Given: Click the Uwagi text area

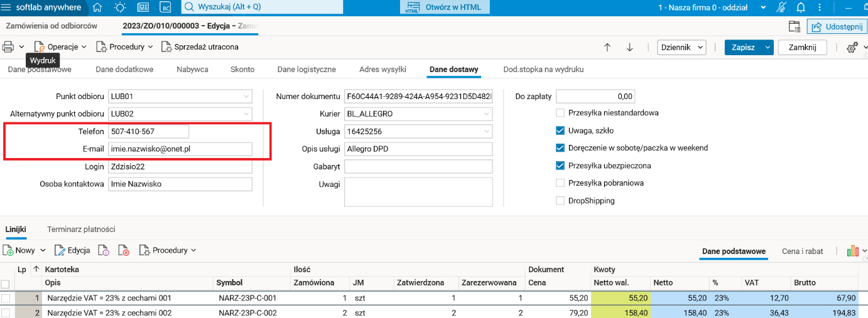Looking at the screenshot, I should pyautogui.click(x=419, y=192).
